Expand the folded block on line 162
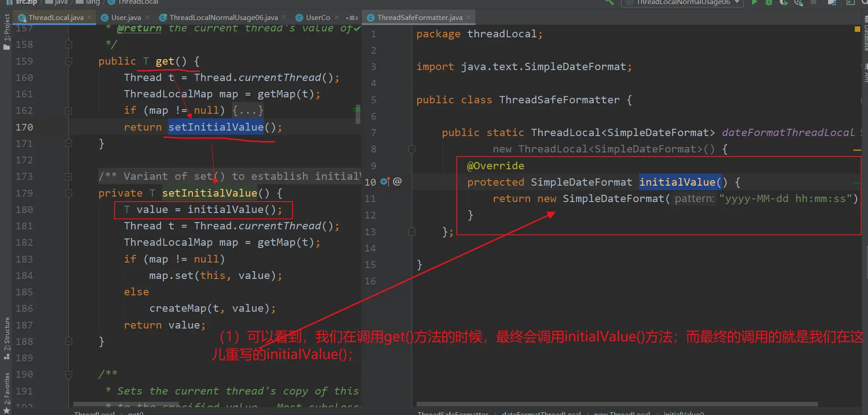Screen dimensions: 868x415 pos(68,111)
